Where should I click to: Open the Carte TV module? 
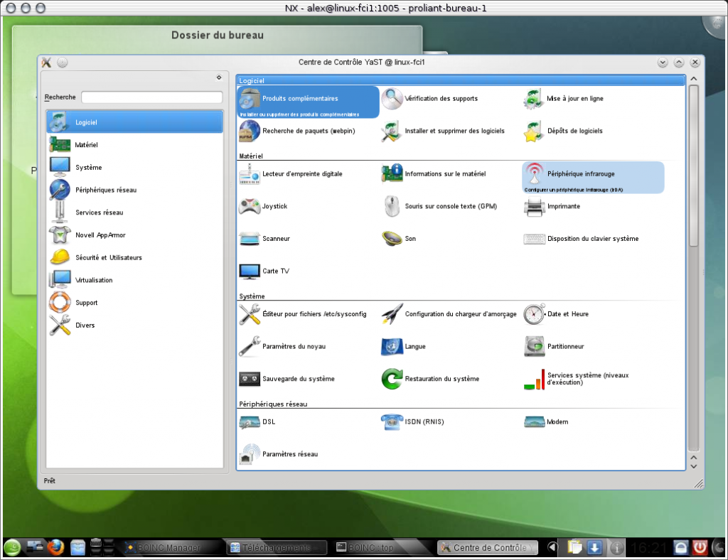[250, 271]
